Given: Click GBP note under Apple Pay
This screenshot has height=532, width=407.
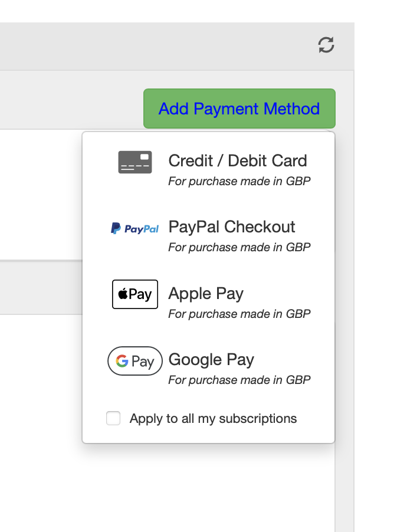Looking at the screenshot, I should (x=239, y=314).
